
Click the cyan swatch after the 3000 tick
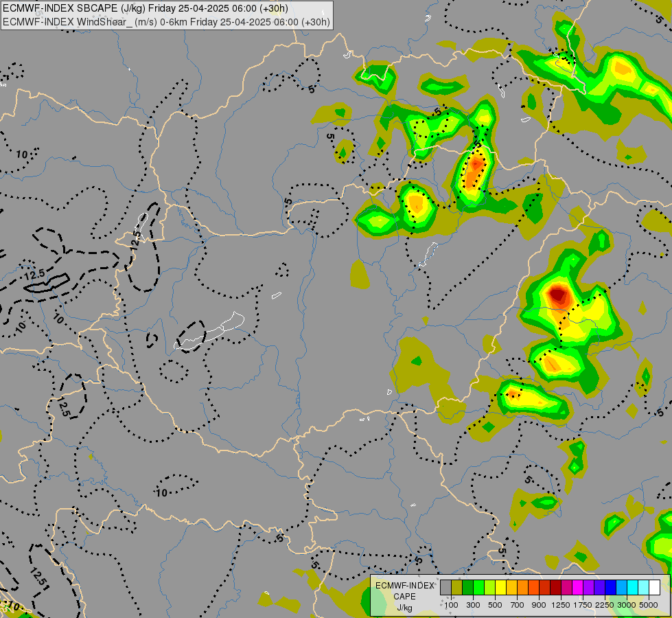pos(633,588)
